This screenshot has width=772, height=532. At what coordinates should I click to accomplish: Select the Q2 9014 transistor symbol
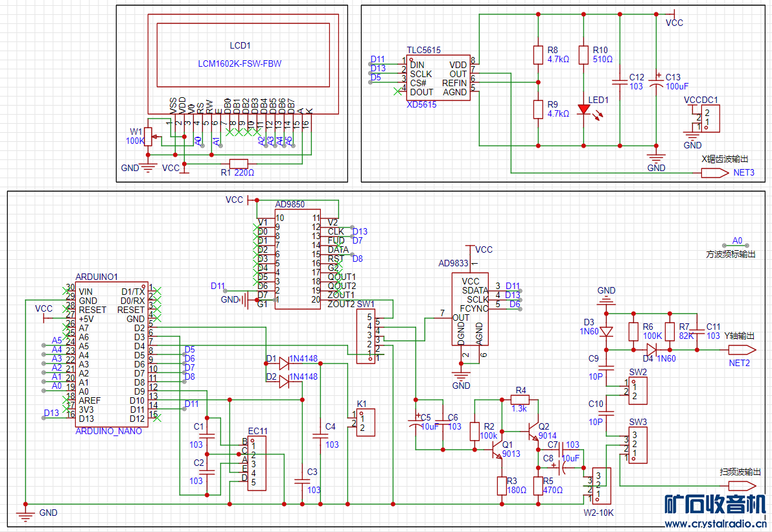click(533, 432)
